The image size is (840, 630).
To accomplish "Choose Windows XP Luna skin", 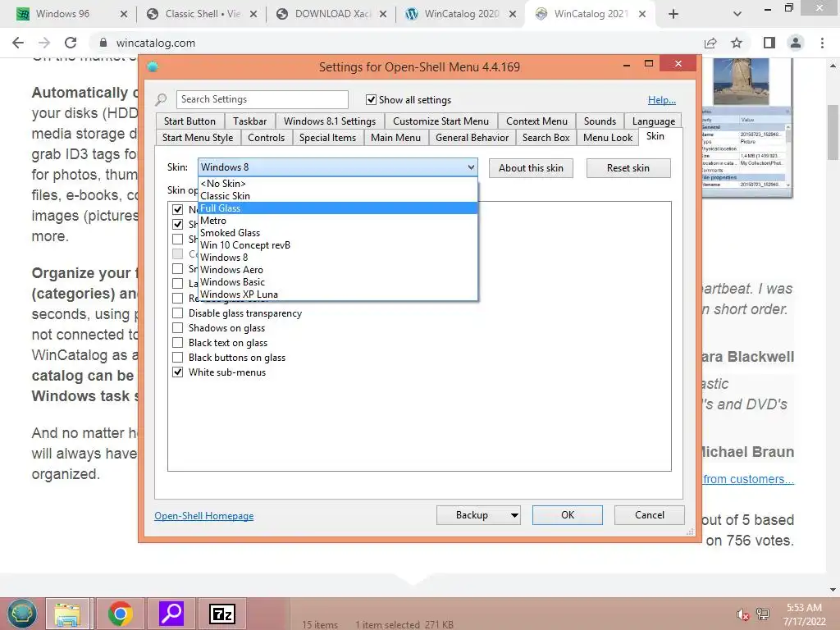I will (337, 294).
